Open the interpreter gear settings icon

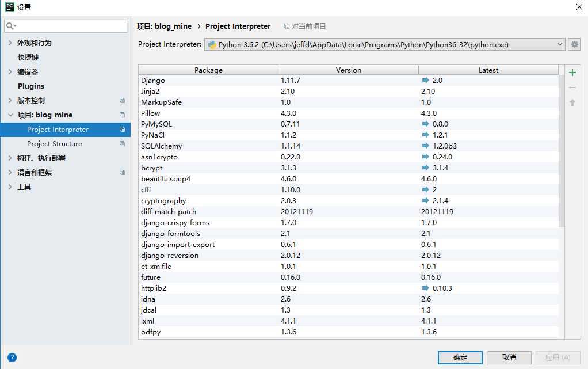tap(575, 44)
